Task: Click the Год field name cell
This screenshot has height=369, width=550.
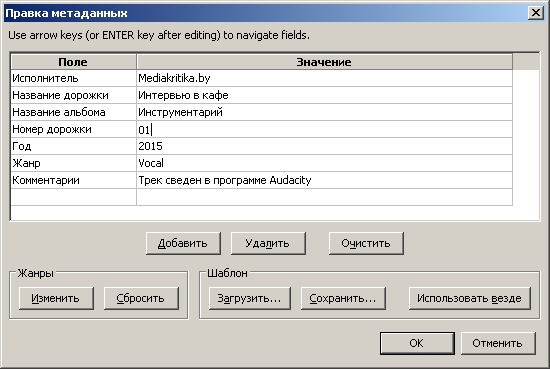Action: [x=74, y=146]
